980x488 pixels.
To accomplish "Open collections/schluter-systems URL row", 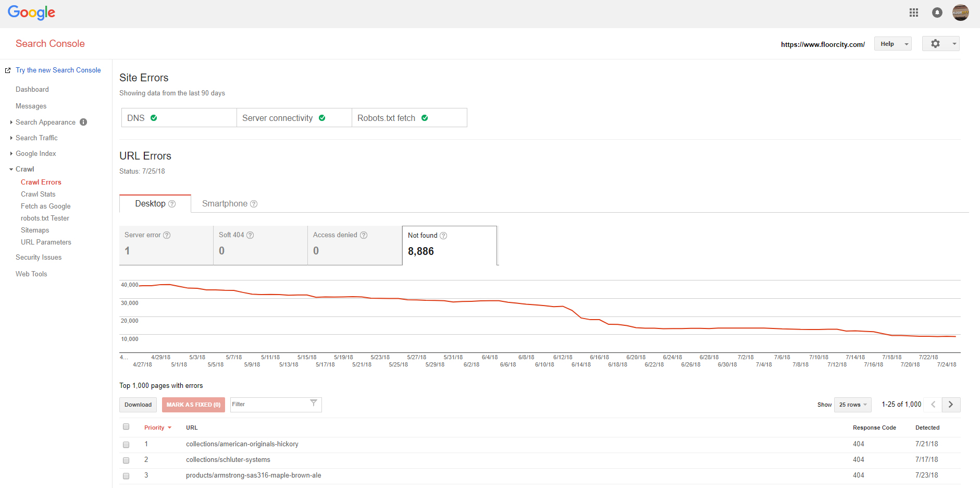I will (228, 460).
